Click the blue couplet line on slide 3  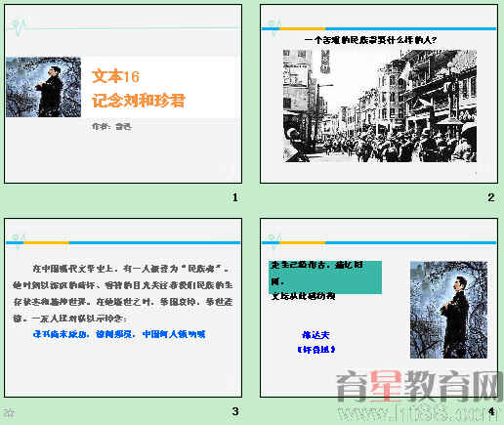[x=119, y=334]
